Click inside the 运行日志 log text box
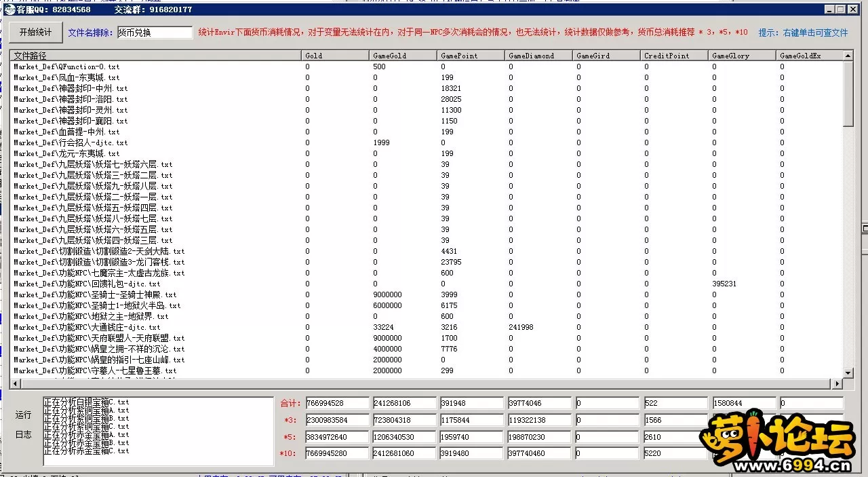Image resolution: width=868 pixels, height=477 pixels. point(158,432)
